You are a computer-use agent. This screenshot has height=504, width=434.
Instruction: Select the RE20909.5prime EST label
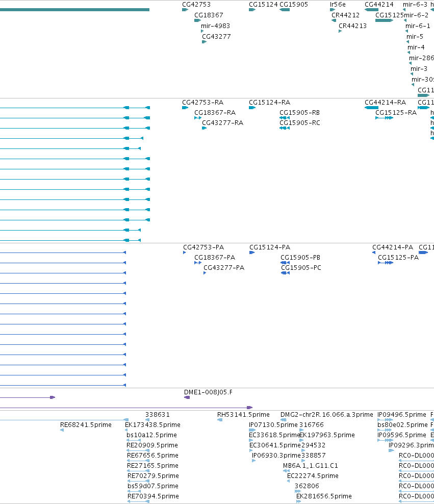(x=152, y=445)
